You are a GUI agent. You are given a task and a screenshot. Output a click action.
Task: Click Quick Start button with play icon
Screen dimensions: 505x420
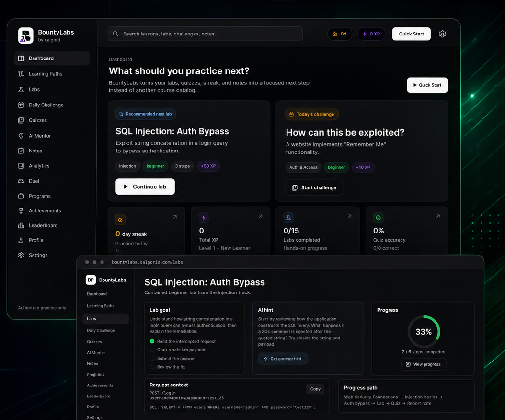click(x=427, y=85)
